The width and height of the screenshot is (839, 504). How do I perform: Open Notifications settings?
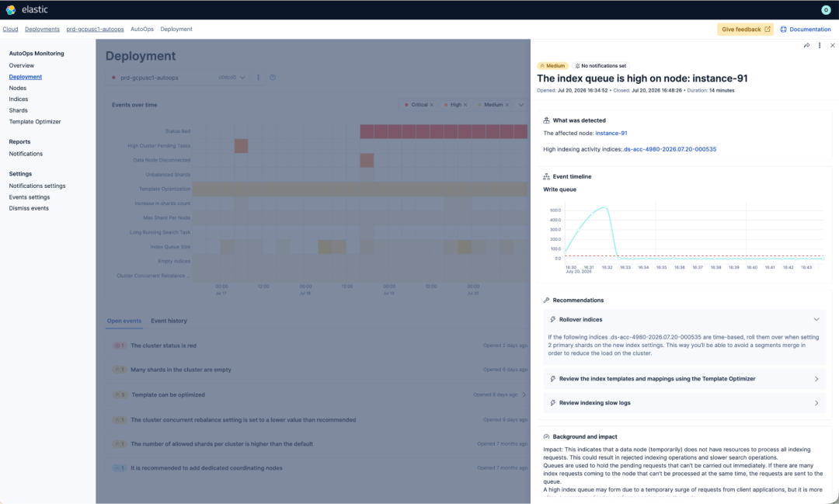pos(37,186)
